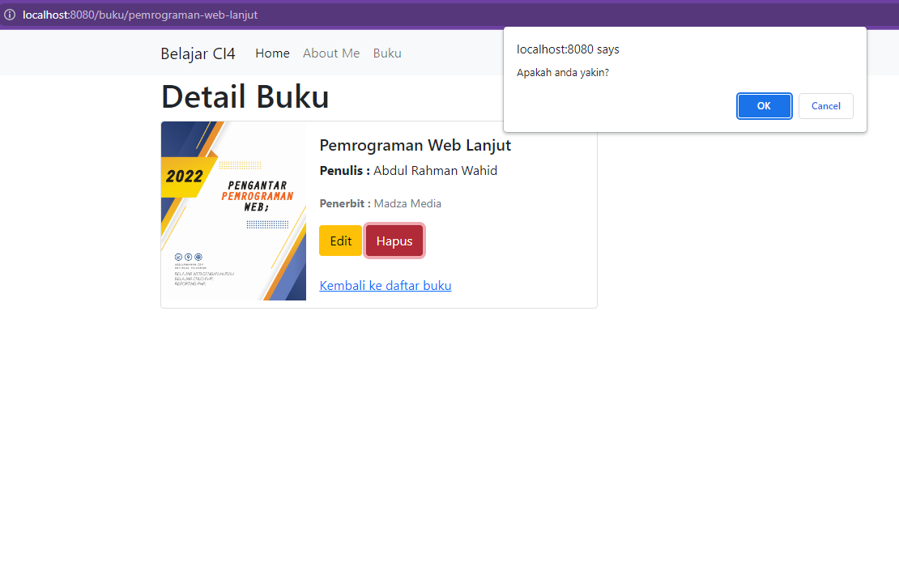Click the red Hapus button
Viewport: 899px width, 588px height.
[x=394, y=241]
